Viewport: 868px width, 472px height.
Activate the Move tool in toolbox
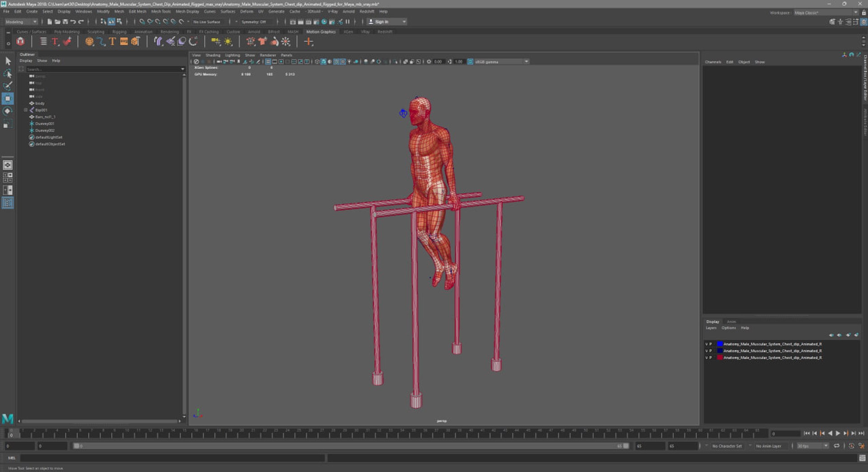(8, 99)
